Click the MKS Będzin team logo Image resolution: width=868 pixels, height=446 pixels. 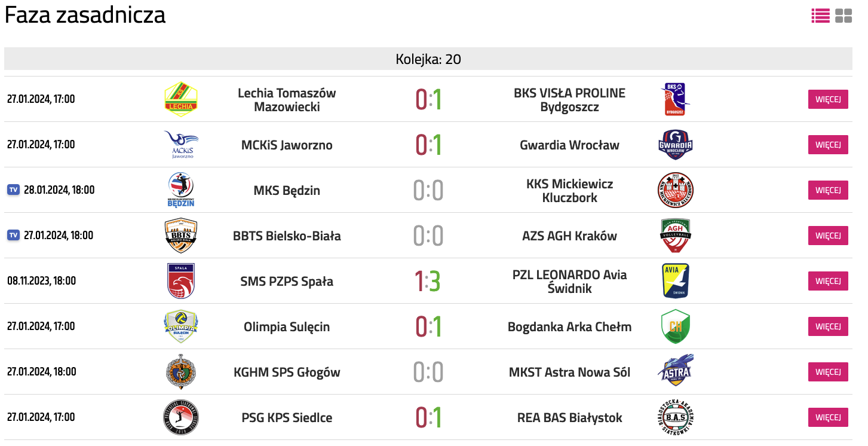point(181,190)
